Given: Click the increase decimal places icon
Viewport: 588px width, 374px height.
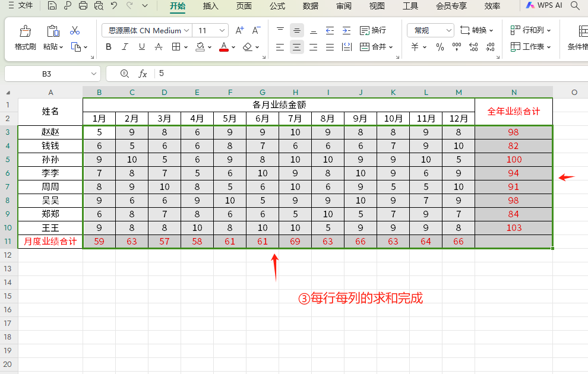Looking at the screenshot, I should 473,47.
